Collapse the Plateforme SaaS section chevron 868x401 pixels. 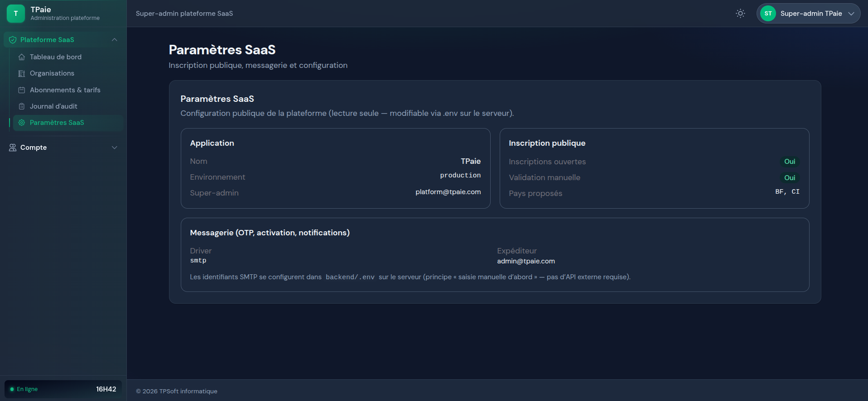[x=115, y=40]
